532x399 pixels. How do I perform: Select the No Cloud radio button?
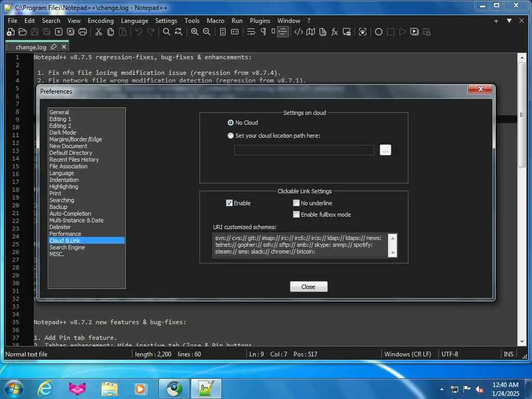(230, 123)
